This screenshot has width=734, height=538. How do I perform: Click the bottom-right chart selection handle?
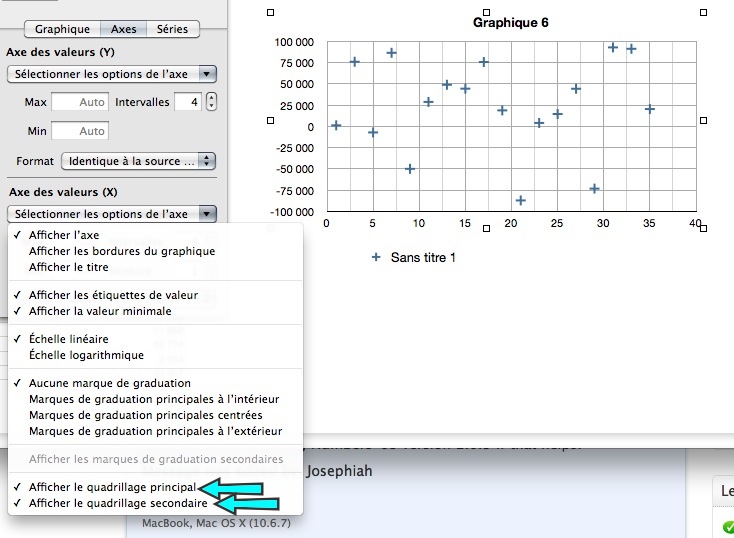tap(703, 228)
